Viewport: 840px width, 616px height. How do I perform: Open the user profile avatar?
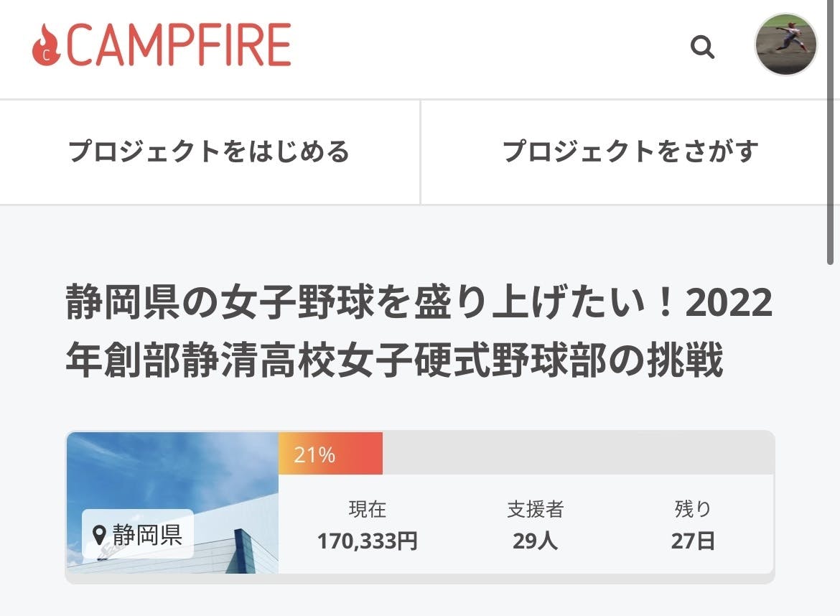tap(785, 45)
